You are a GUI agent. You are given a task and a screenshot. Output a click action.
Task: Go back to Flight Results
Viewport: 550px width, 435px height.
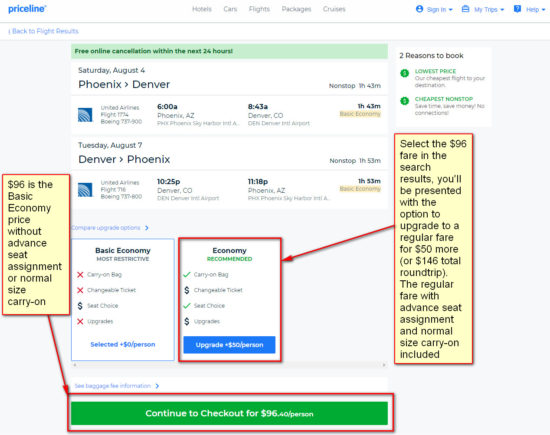43,31
